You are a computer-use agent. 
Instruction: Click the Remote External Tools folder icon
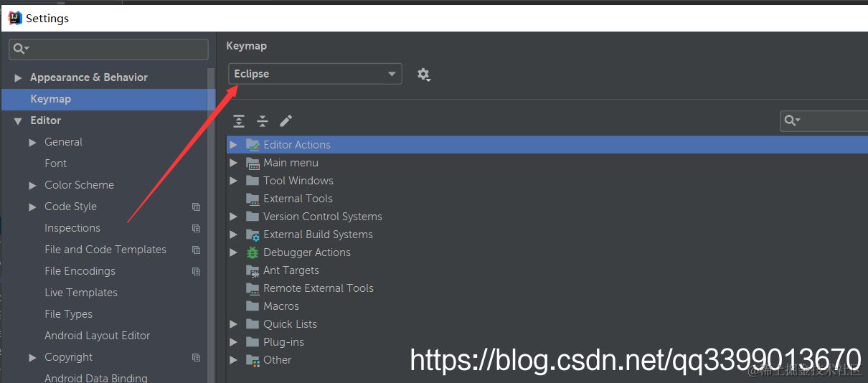(253, 288)
